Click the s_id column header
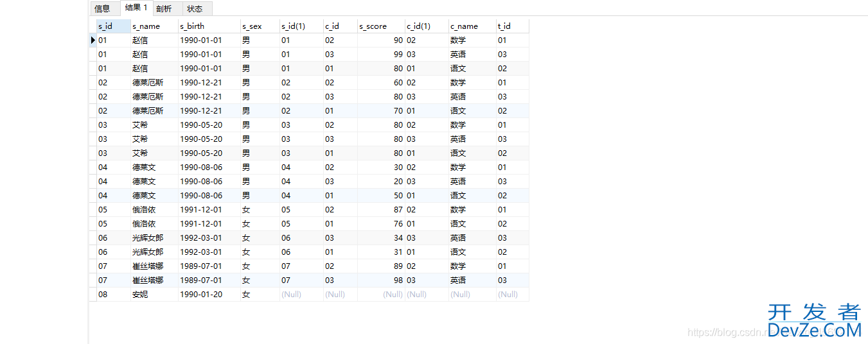This screenshot has width=868, height=344. pyautogui.click(x=113, y=26)
